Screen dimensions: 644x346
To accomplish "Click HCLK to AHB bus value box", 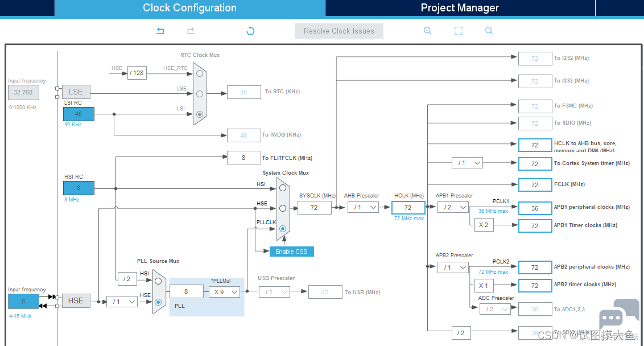I will pyautogui.click(x=535, y=145).
